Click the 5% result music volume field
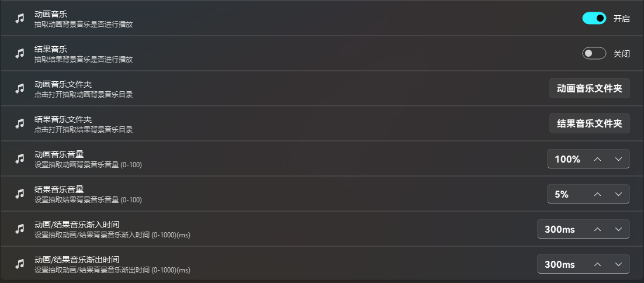The width and height of the screenshot is (644, 283). click(x=588, y=194)
